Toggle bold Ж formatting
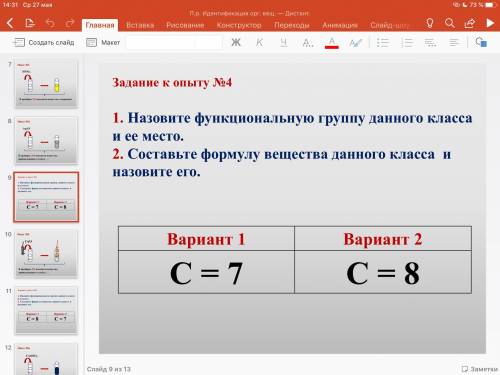This screenshot has width=500, height=375. click(x=236, y=42)
